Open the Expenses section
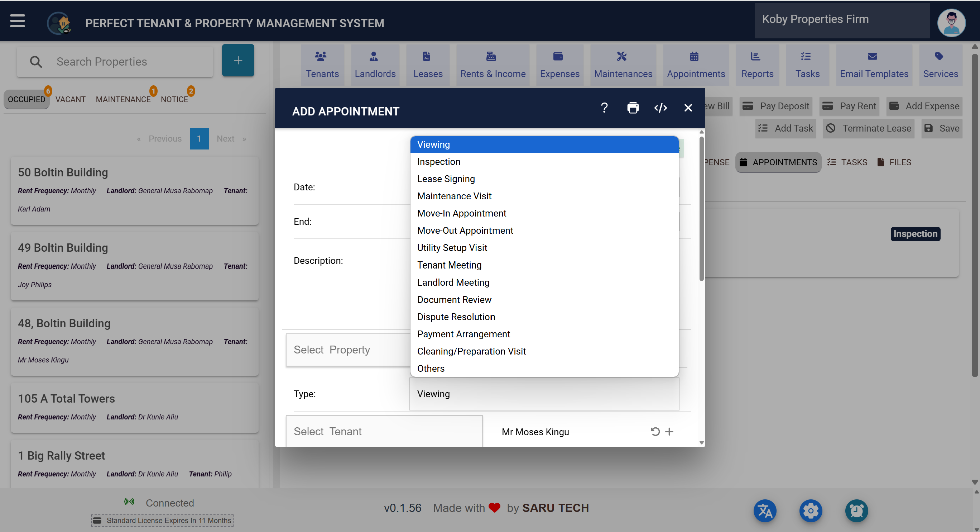The image size is (980, 532). [559, 65]
